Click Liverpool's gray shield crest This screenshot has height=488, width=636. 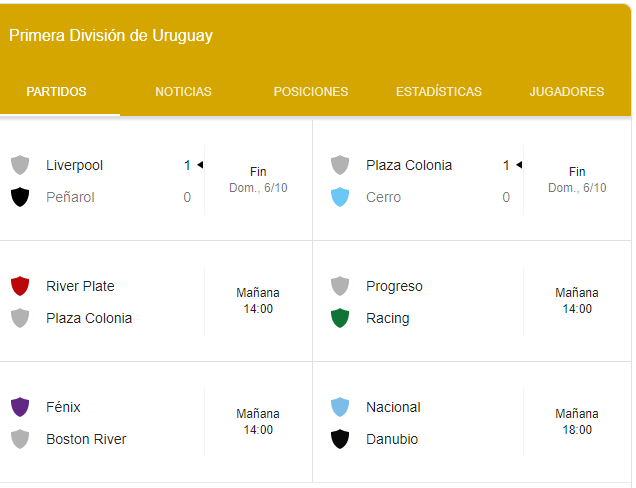(20, 165)
